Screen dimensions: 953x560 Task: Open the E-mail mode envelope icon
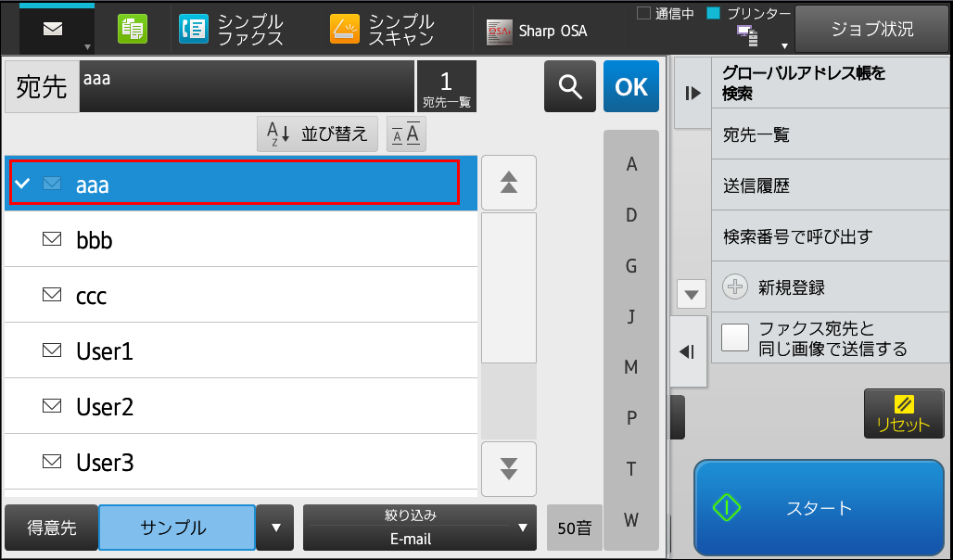click(54, 29)
